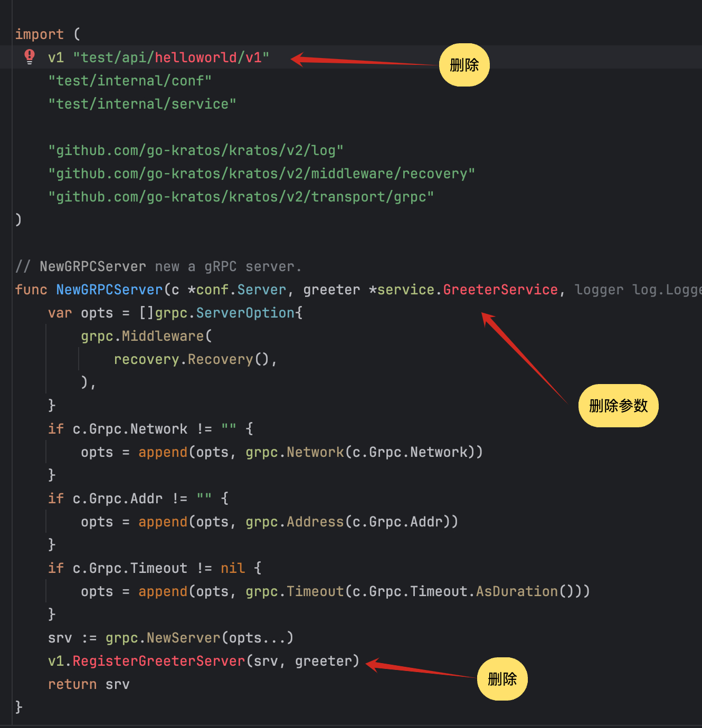The height and width of the screenshot is (728, 702).
Task: Click the kratos transport/grpc import string
Action: [241, 197]
